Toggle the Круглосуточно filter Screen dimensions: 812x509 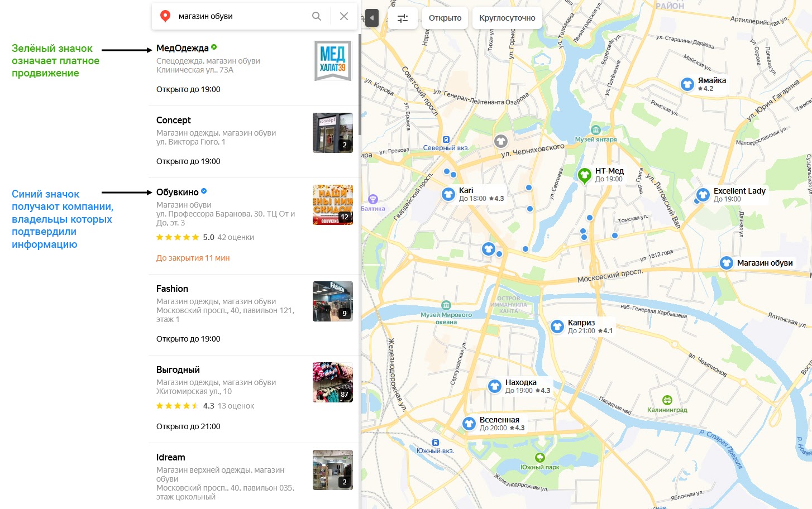point(507,18)
